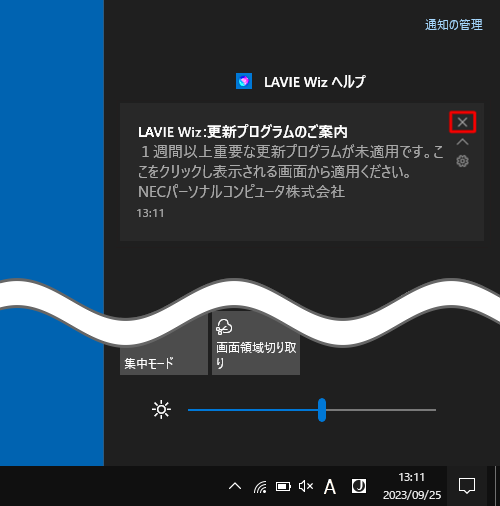Toggle 集中モード quick action tile
This screenshot has height=506, width=500.
(164, 350)
